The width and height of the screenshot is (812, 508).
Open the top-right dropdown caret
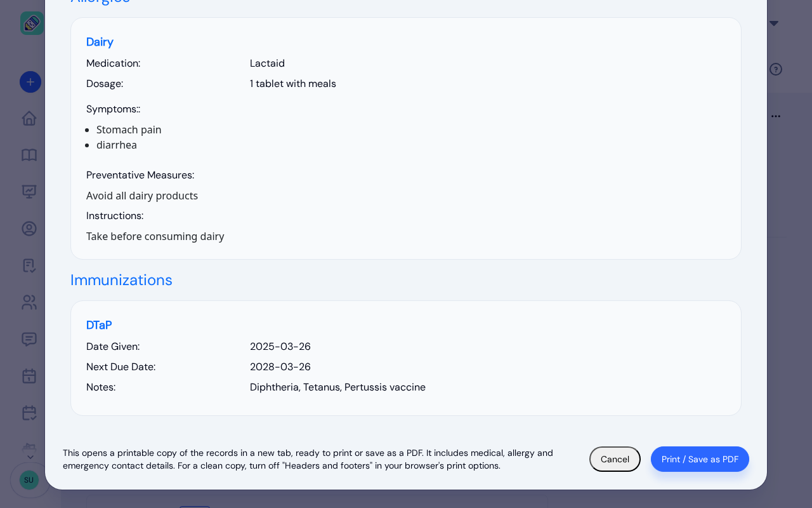[774, 23]
